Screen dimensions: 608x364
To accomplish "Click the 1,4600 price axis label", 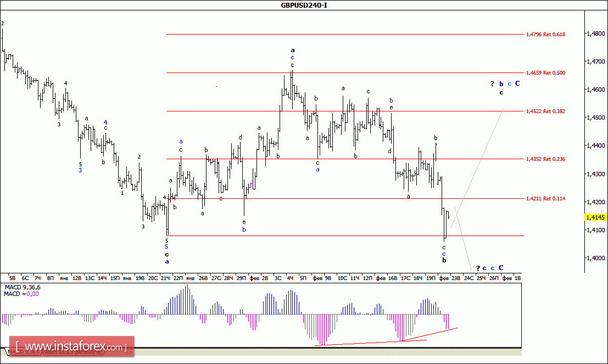I will 595,89.
